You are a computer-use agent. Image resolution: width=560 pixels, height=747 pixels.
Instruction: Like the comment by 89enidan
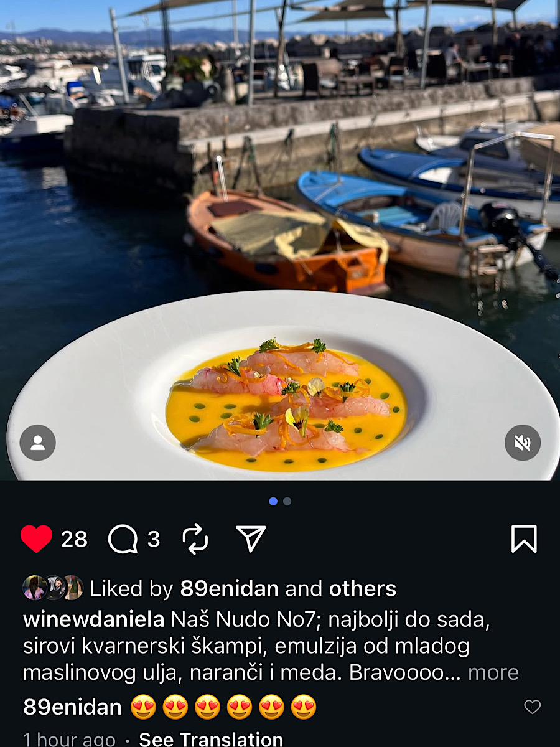tap(532, 707)
